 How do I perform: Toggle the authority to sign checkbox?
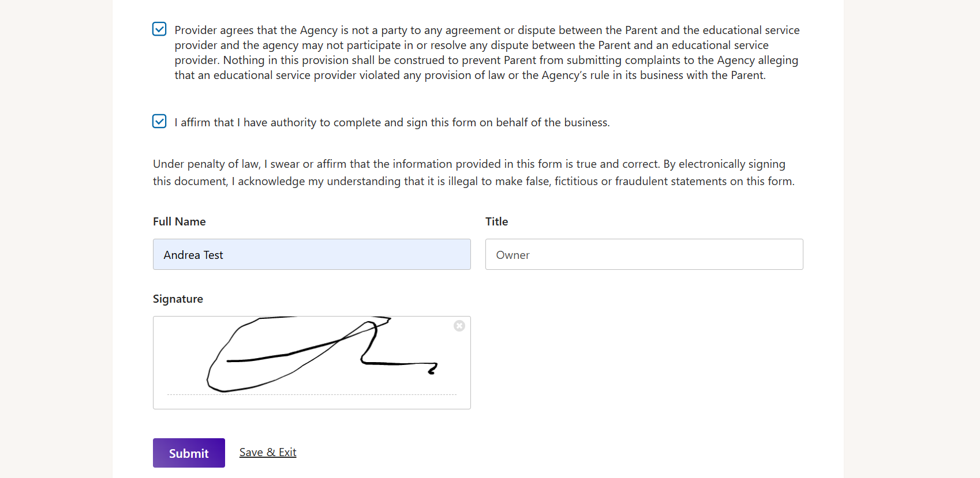159,121
